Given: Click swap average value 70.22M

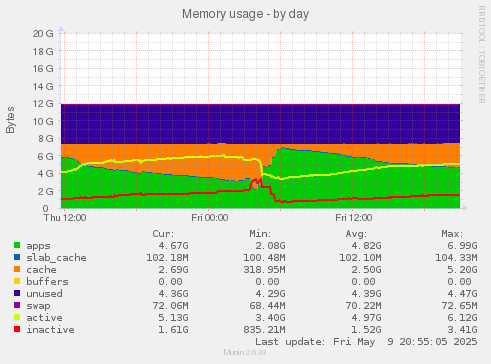Looking at the screenshot, I should click(363, 306).
